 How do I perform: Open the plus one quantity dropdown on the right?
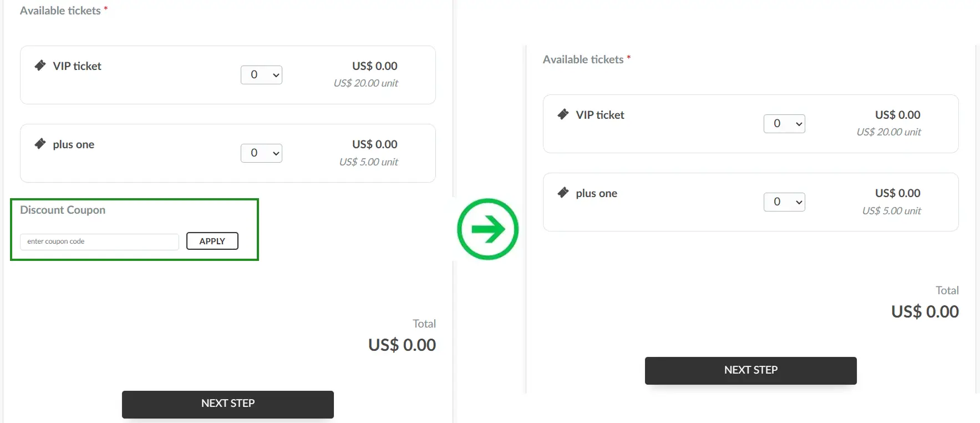pyautogui.click(x=784, y=202)
